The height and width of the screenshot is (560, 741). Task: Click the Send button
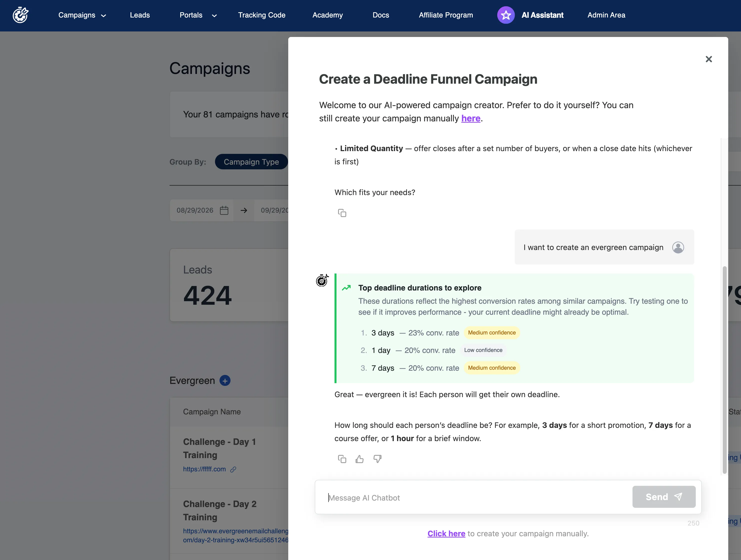[663, 497]
